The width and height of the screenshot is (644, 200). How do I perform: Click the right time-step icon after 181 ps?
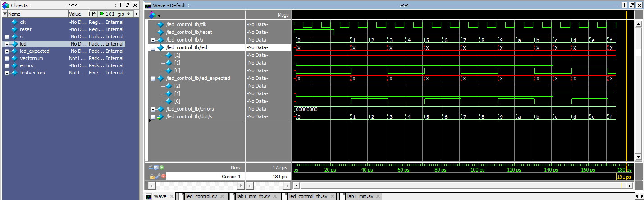click(x=129, y=14)
